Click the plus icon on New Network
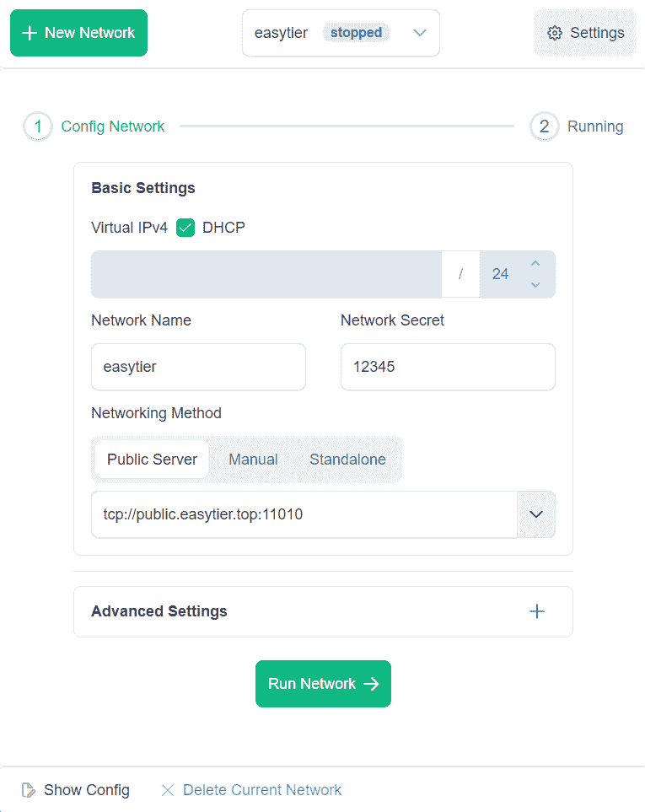Image resolution: width=645 pixels, height=812 pixels. click(29, 32)
